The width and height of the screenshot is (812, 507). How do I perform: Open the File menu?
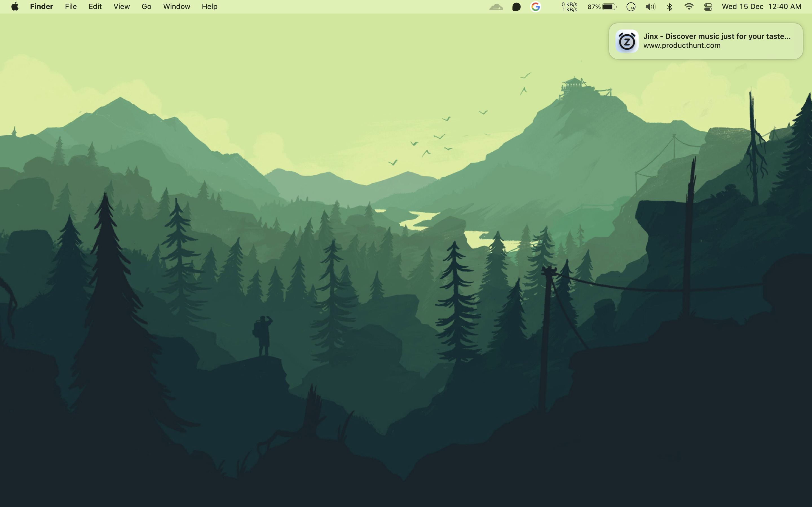point(71,7)
